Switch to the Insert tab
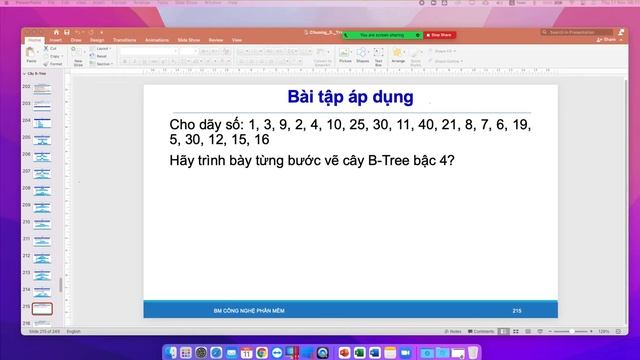The width and height of the screenshot is (640, 360). [x=56, y=40]
